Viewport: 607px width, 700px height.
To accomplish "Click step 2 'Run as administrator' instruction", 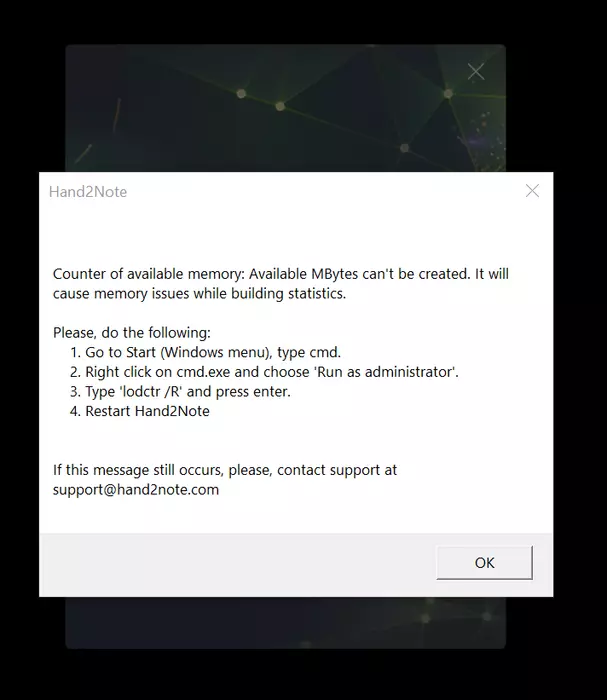I will pyautogui.click(x=264, y=372).
